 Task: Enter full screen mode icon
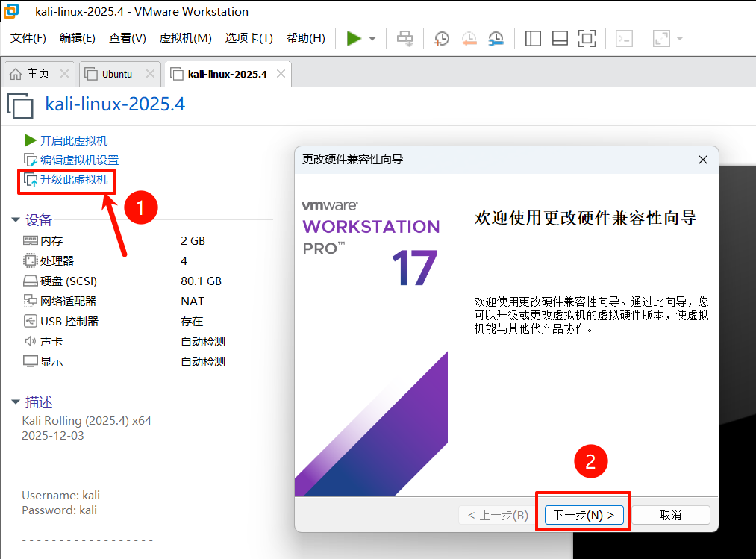(x=587, y=39)
